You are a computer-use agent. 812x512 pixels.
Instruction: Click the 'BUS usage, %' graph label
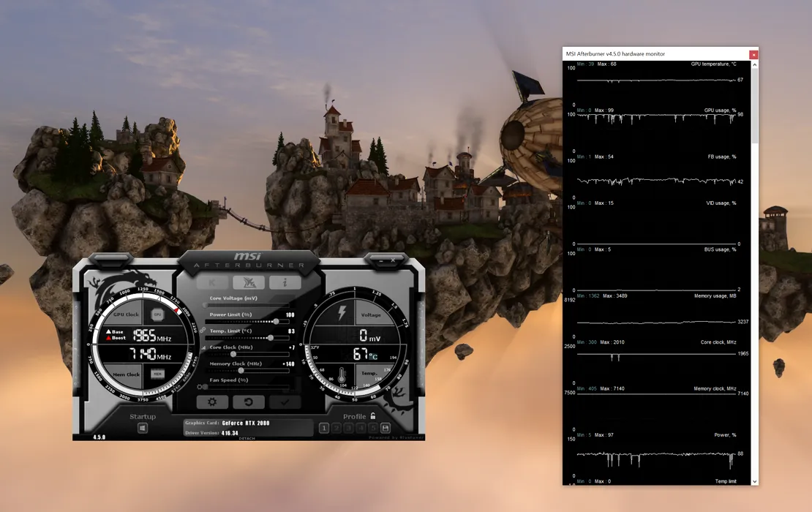point(720,249)
